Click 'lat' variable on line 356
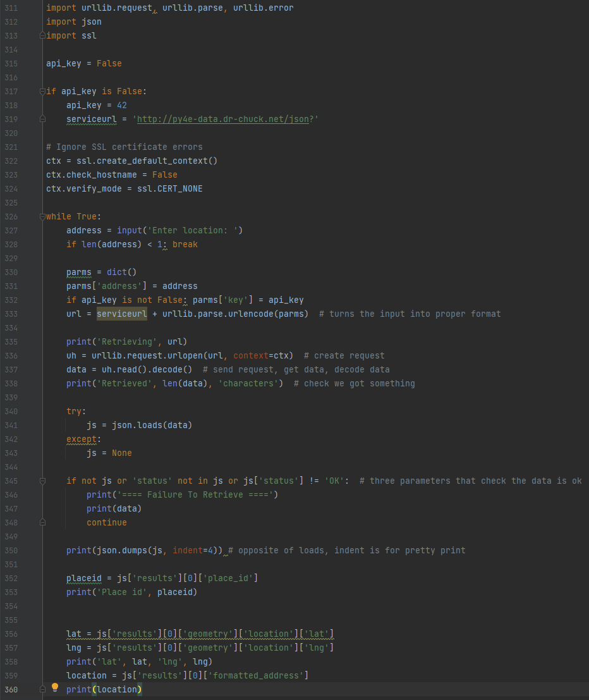This screenshot has height=700, width=589. click(74, 634)
